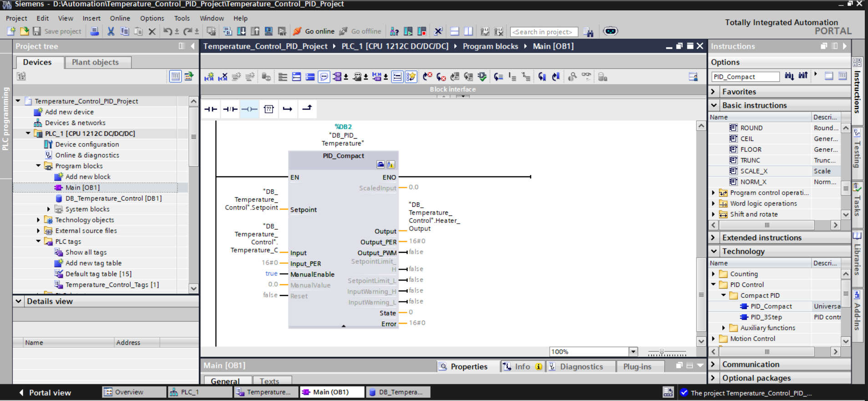Click the editor vertical scrollbar thumb
This screenshot has width=868, height=401.
pyautogui.click(x=701, y=295)
